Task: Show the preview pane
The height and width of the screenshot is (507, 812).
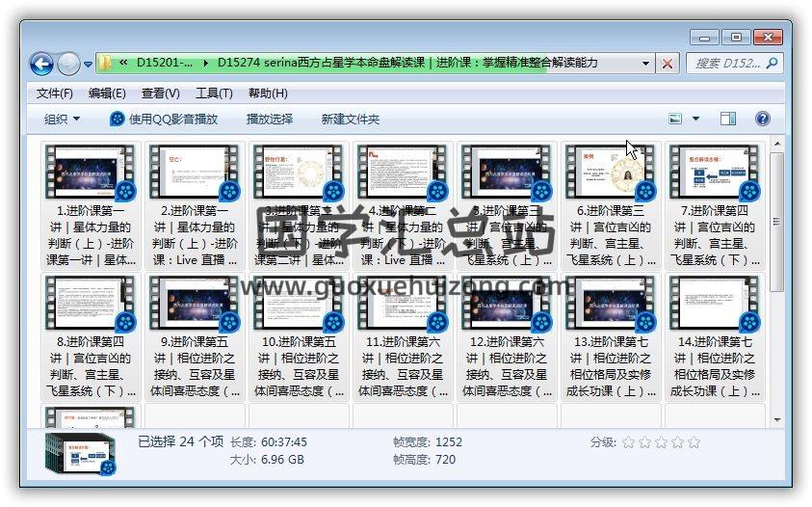Action: pos(728,120)
